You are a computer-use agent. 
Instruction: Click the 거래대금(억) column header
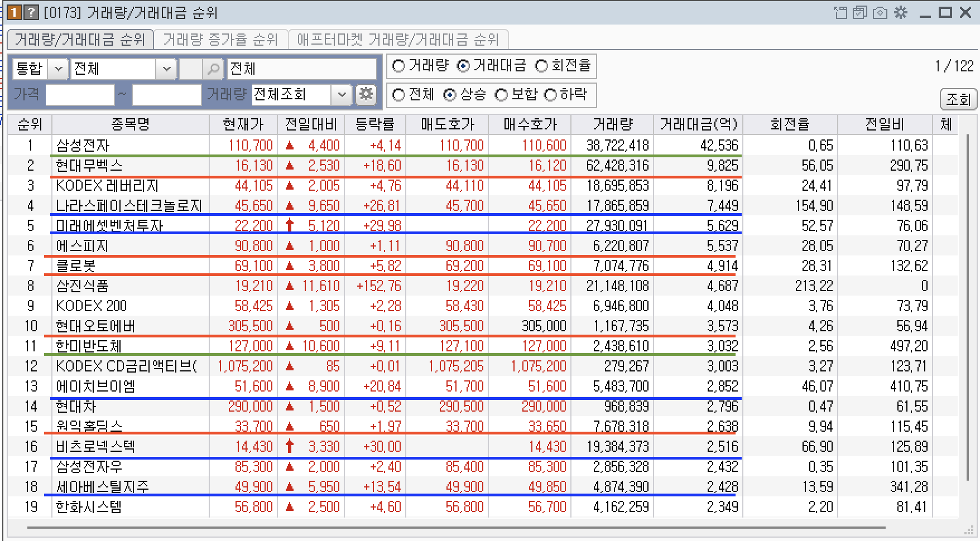pos(698,124)
